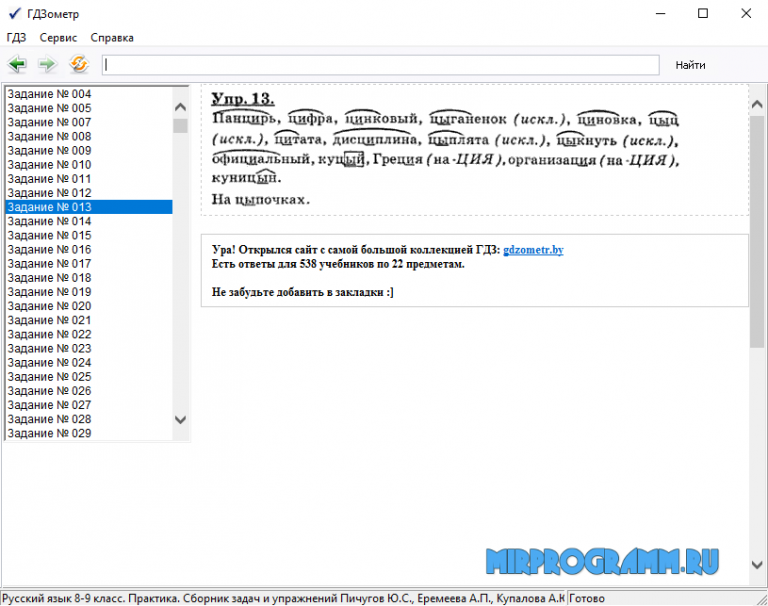The width and height of the screenshot is (768, 606).
Task: Select Задание № 005
Action: pos(89,108)
